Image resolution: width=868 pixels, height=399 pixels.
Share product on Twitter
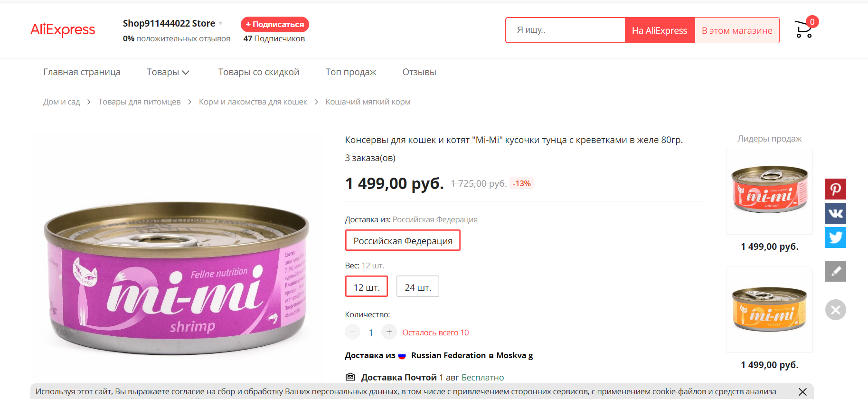click(x=836, y=237)
